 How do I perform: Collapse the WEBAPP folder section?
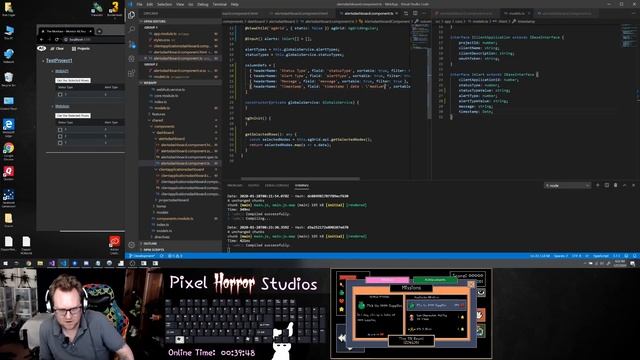tap(180, 83)
